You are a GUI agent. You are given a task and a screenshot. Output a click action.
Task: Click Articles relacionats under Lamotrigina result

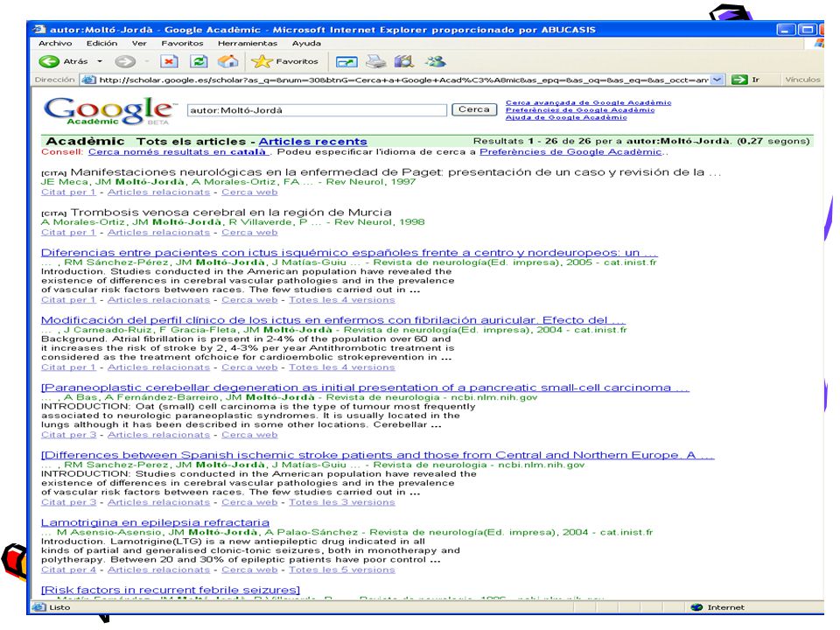pyautogui.click(x=158, y=570)
